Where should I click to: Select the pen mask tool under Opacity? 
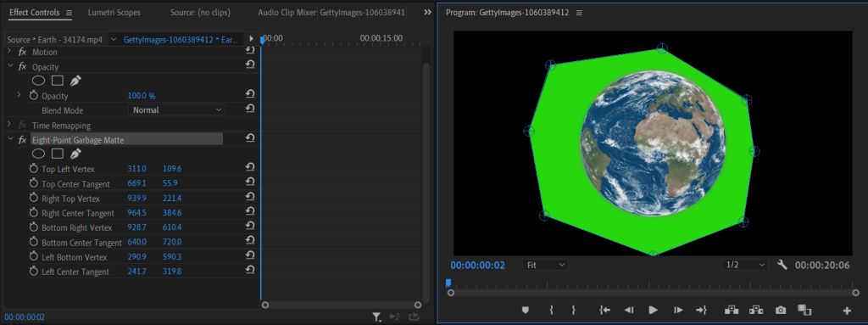click(x=75, y=81)
